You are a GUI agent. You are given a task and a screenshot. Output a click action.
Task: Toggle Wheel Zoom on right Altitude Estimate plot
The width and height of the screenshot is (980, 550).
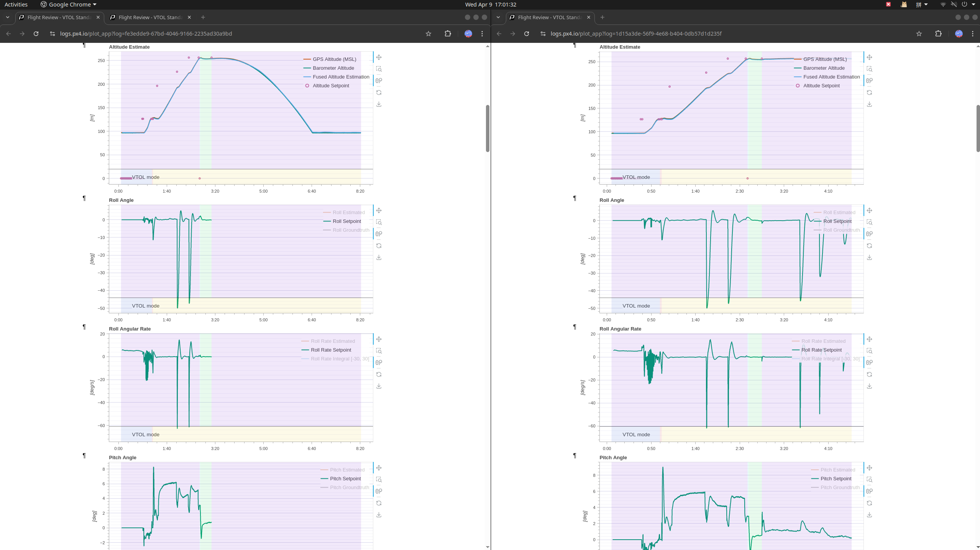point(869,80)
